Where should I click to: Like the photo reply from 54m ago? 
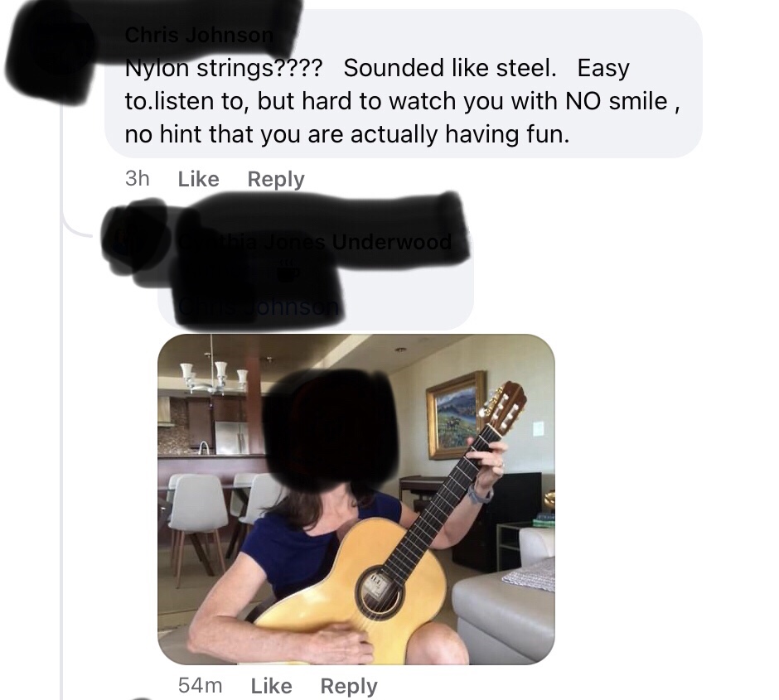(x=271, y=686)
